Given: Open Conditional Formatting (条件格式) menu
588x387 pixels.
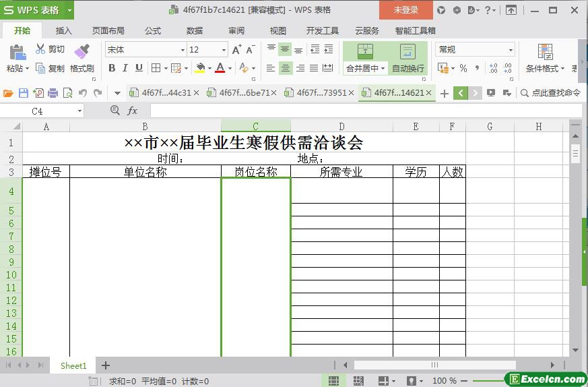Looking at the screenshot, I should [x=545, y=58].
